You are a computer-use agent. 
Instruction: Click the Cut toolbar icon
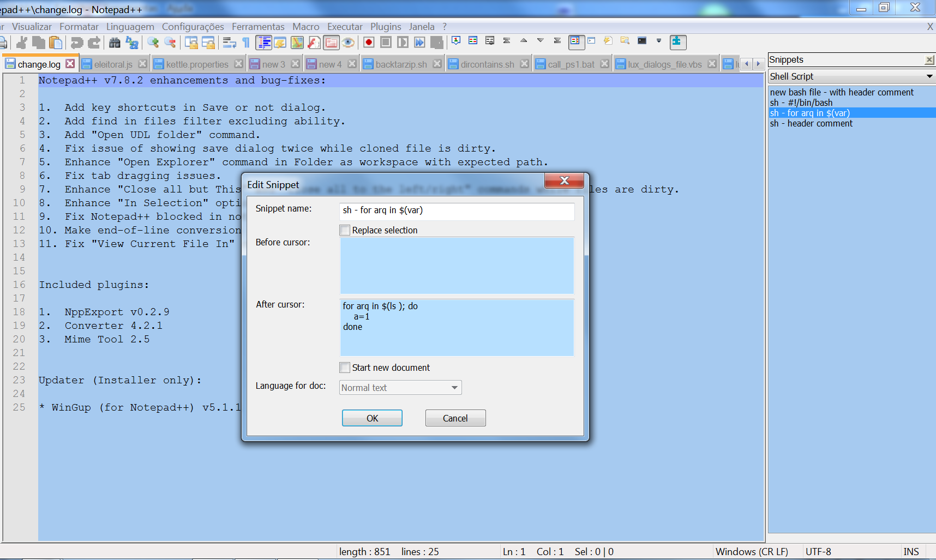point(21,43)
